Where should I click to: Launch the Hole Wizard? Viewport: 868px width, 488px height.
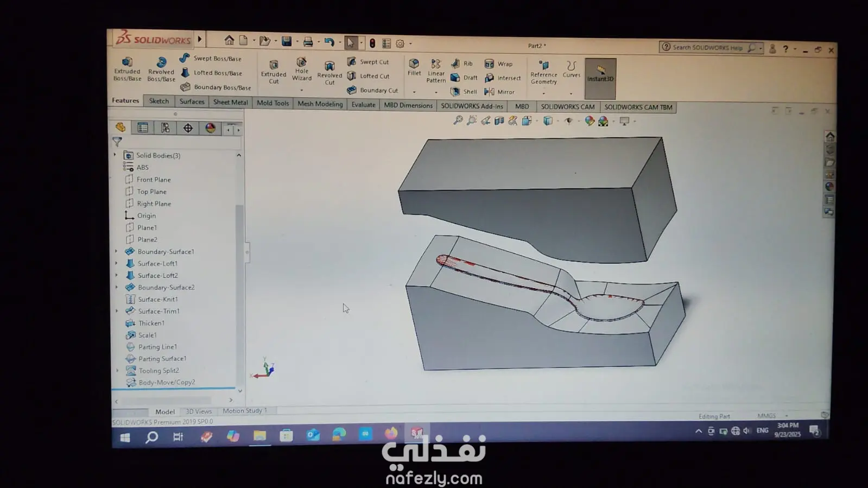tap(302, 69)
